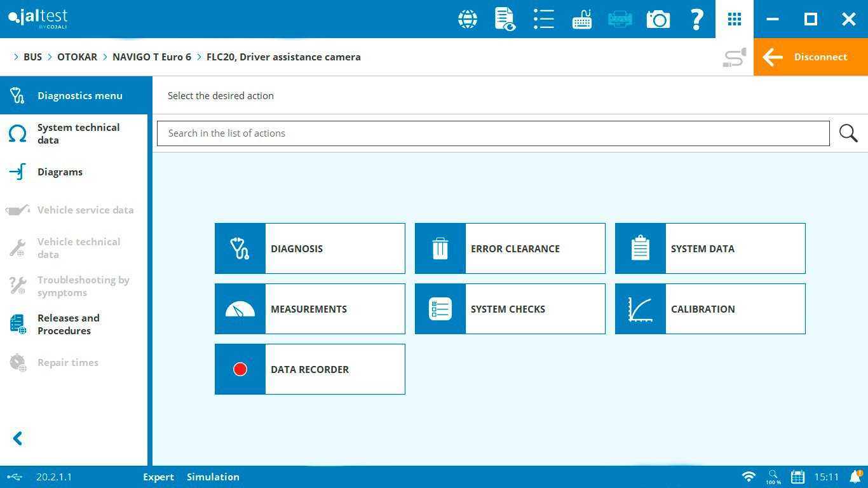Open help with the question mark icon

tap(696, 19)
